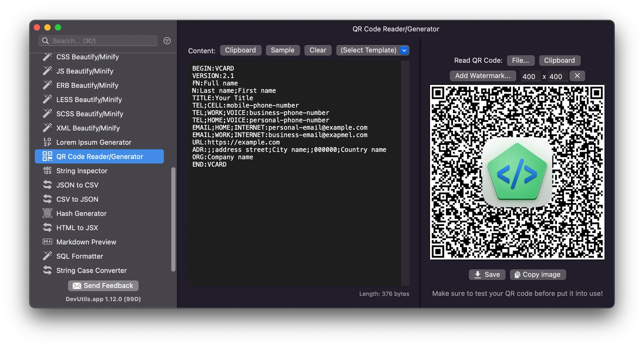Click the CSS Beautify/Minify wand icon

(47, 57)
